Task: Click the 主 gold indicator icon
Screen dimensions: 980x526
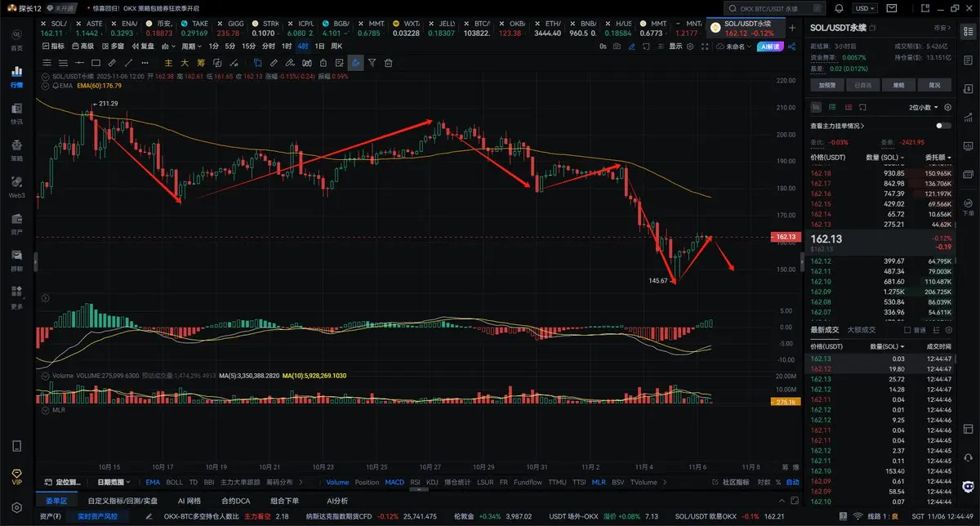Action: coord(168,63)
